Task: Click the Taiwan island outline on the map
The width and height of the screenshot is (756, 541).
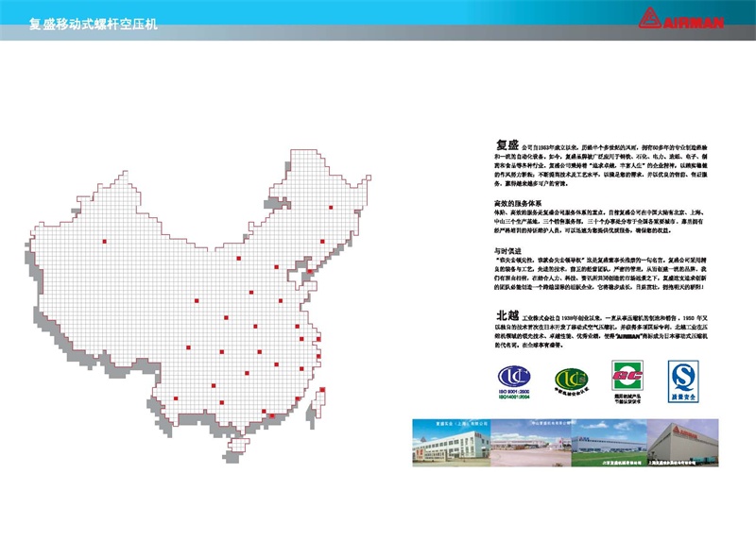Action: [x=321, y=395]
